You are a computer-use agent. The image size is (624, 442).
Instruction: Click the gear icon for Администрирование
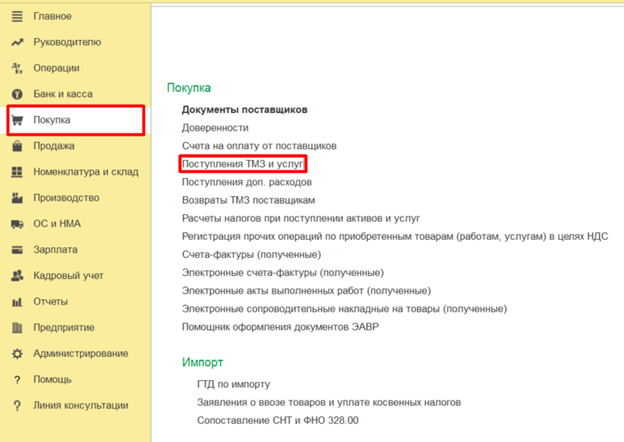coord(16,354)
